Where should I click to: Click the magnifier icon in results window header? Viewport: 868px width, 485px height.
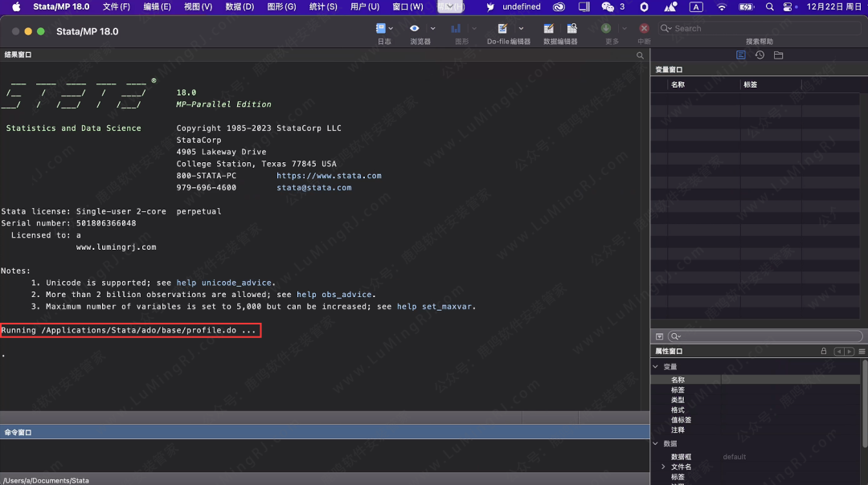pos(641,55)
